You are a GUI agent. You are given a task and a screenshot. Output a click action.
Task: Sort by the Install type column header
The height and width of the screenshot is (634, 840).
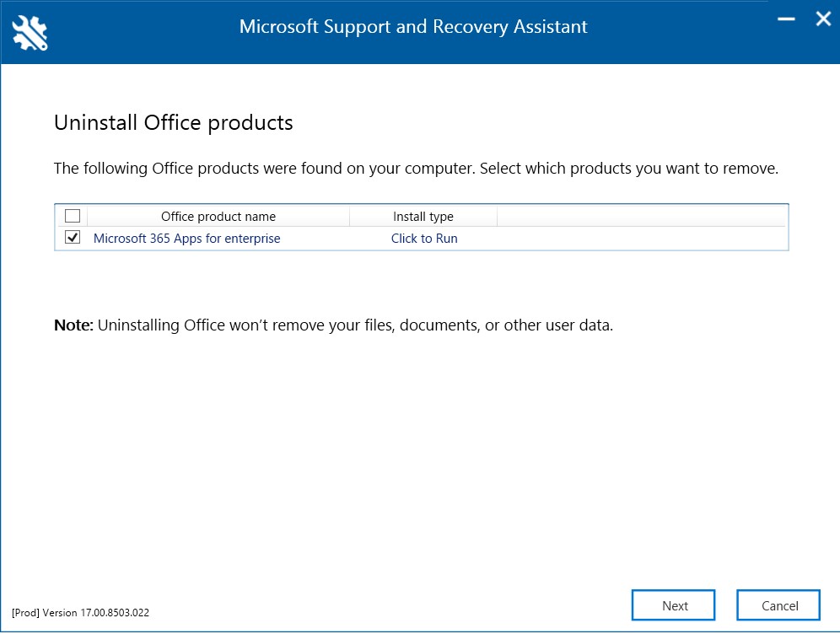coord(424,216)
